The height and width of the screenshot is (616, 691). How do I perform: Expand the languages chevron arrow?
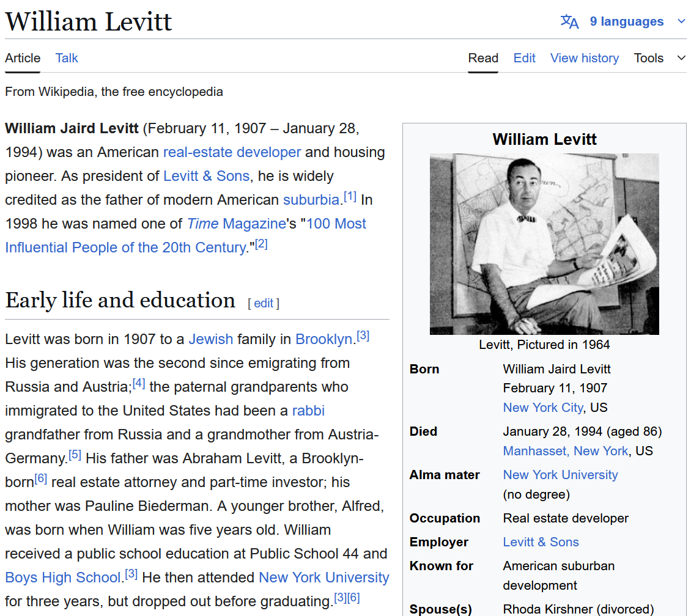pyautogui.click(x=681, y=21)
